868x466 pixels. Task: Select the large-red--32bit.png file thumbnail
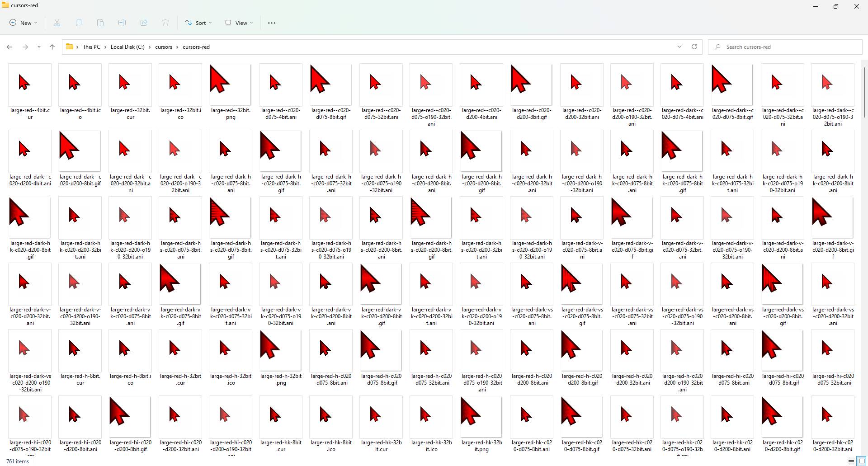click(x=230, y=84)
